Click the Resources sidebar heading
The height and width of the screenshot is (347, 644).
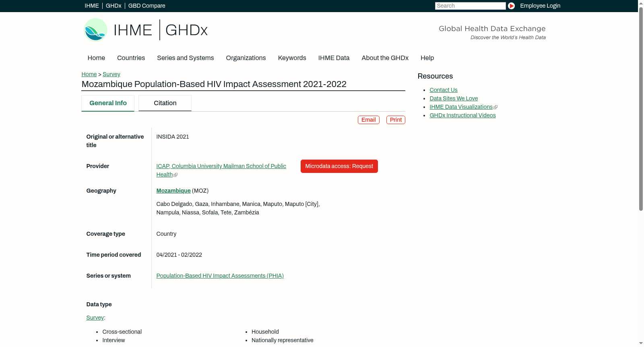click(x=435, y=76)
